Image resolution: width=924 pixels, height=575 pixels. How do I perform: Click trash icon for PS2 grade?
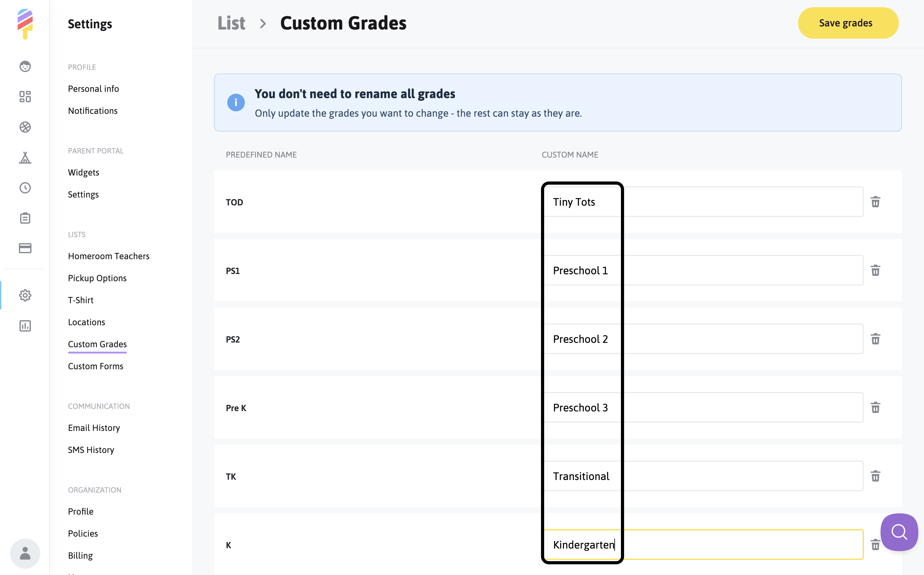tap(875, 339)
